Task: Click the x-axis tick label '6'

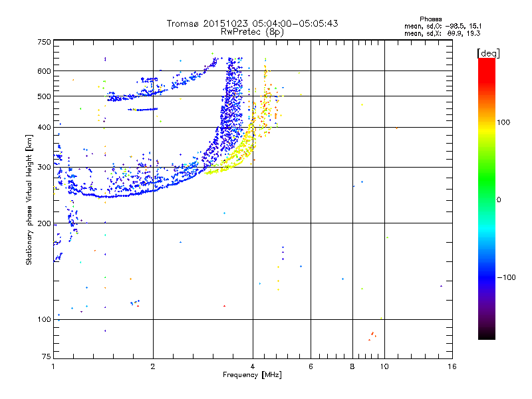Action: point(311,366)
